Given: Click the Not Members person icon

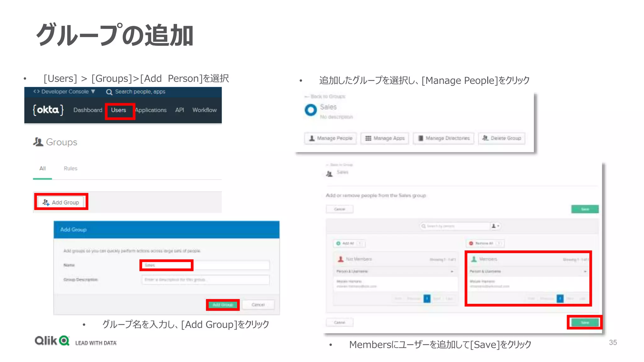Looking at the screenshot, I should (x=341, y=259).
